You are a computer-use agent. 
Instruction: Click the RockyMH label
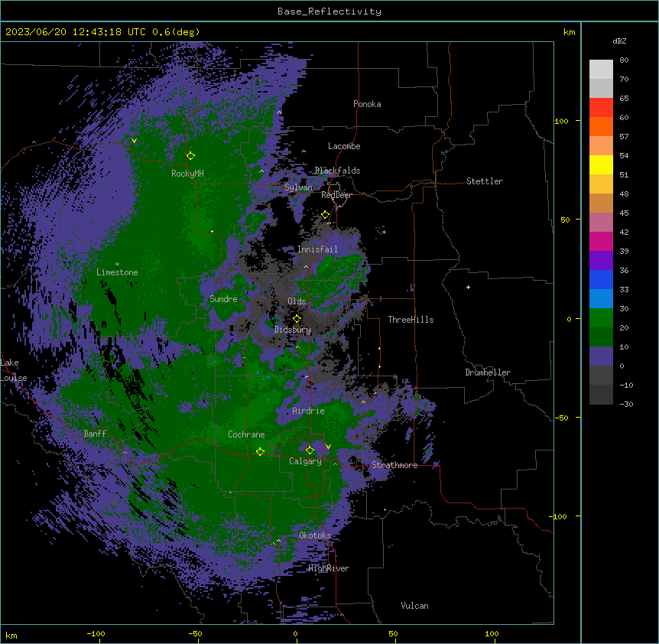[187, 174]
